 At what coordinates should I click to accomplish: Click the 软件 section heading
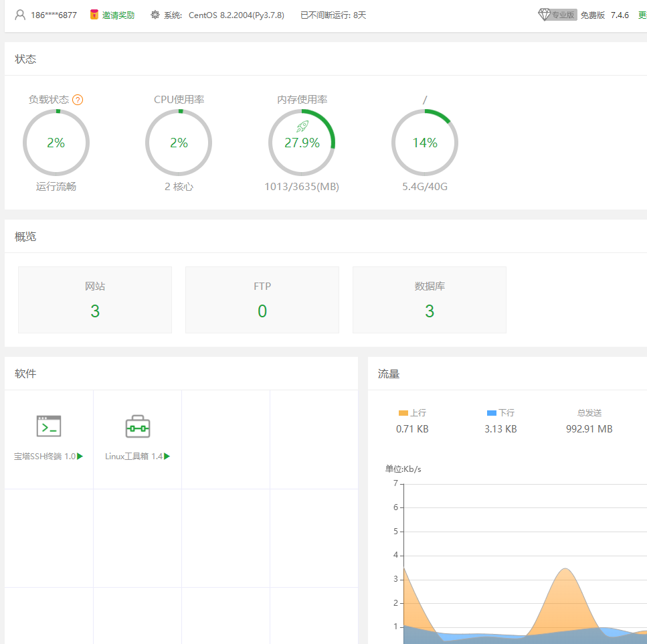(25, 374)
